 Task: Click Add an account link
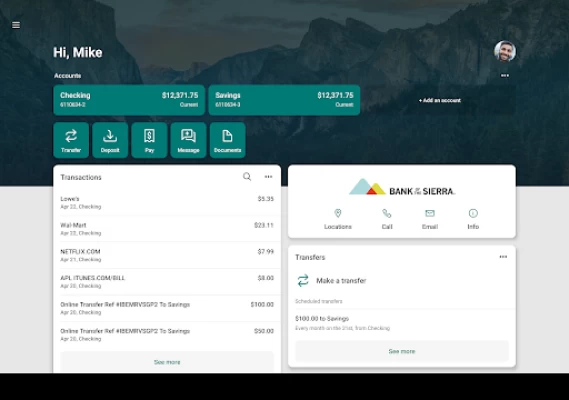pyautogui.click(x=440, y=100)
